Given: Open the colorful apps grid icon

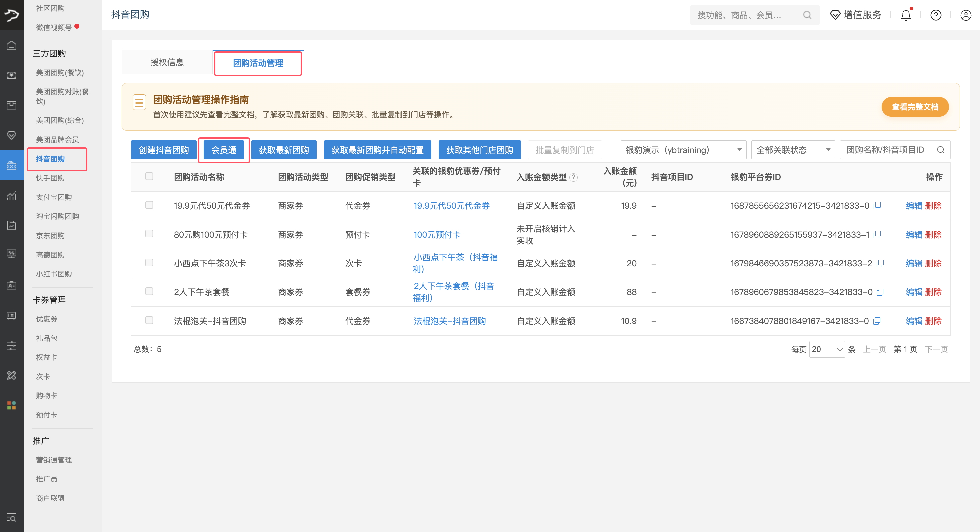Looking at the screenshot, I should [12, 405].
